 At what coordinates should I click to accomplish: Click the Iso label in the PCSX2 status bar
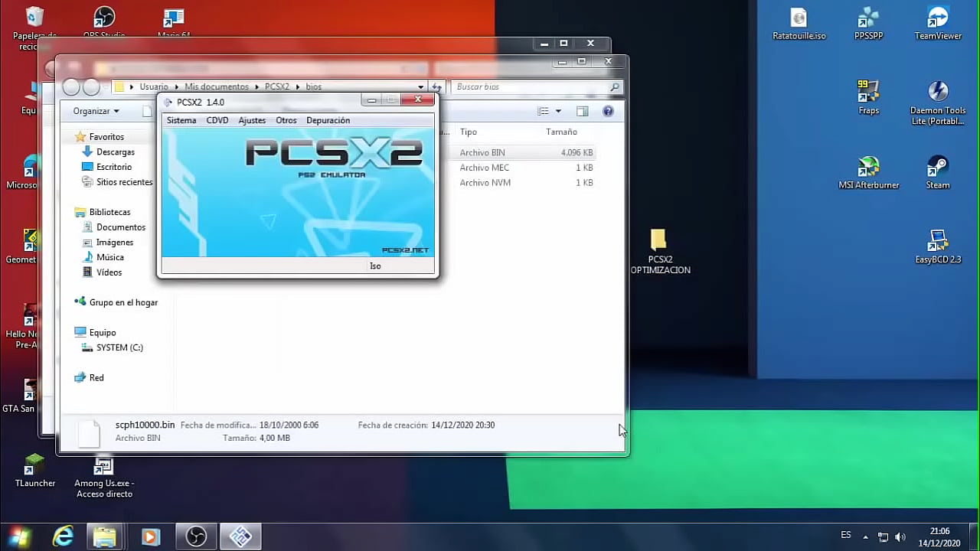(x=375, y=266)
